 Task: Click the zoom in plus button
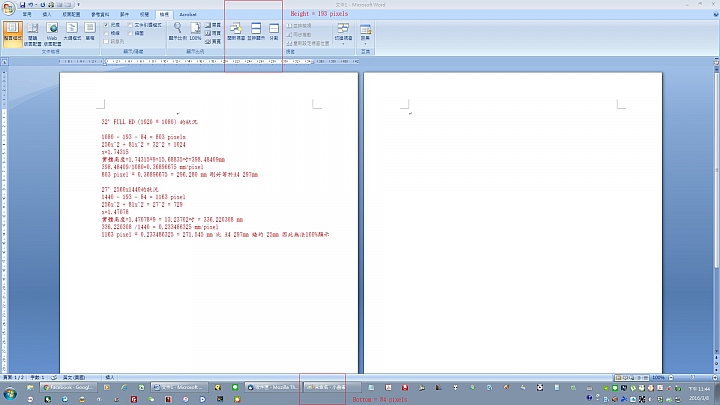(x=715, y=377)
